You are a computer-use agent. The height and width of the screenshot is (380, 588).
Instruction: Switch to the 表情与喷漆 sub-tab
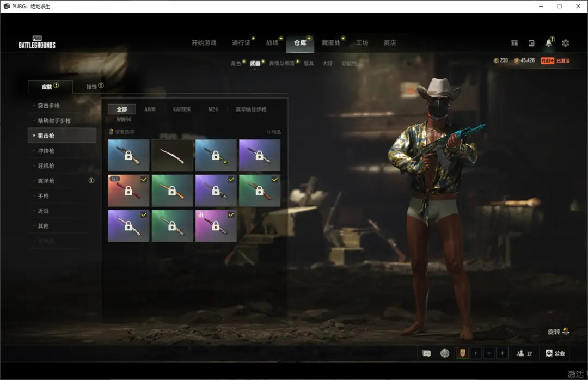281,63
